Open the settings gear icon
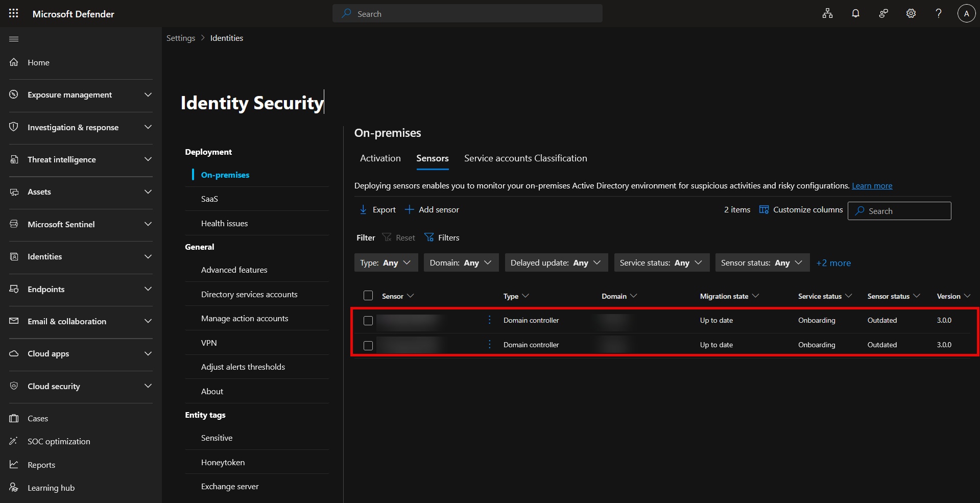The image size is (980, 503). coord(911,13)
